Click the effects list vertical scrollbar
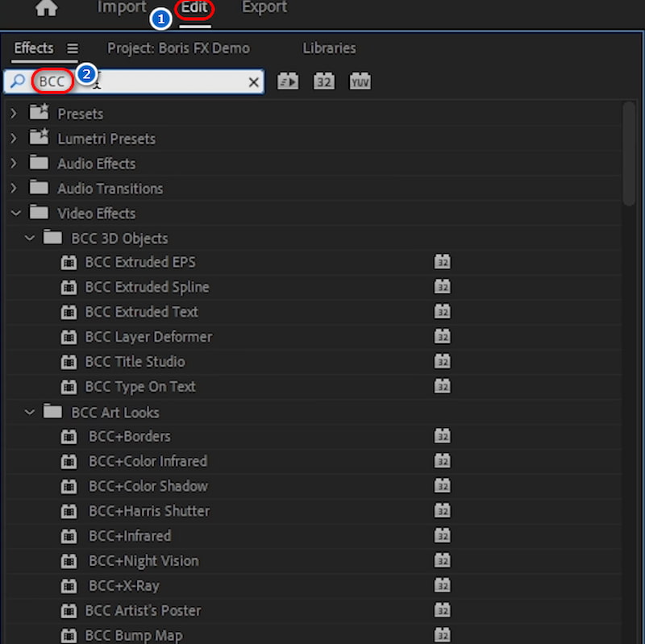The width and height of the screenshot is (645, 644). point(629,153)
